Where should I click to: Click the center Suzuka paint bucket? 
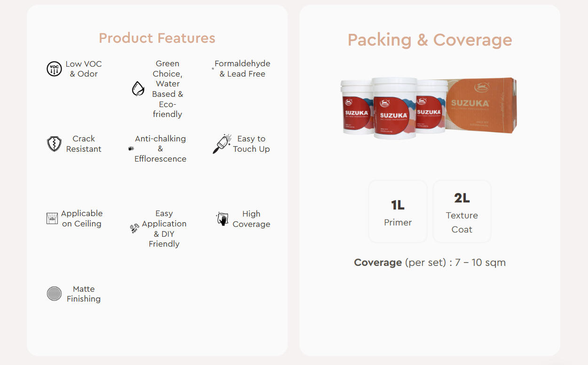point(394,108)
